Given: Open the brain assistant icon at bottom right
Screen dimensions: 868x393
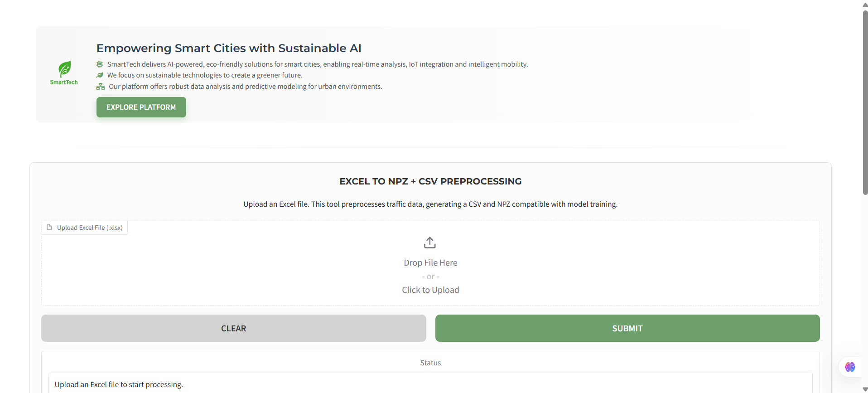Looking at the screenshot, I should coord(850,367).
